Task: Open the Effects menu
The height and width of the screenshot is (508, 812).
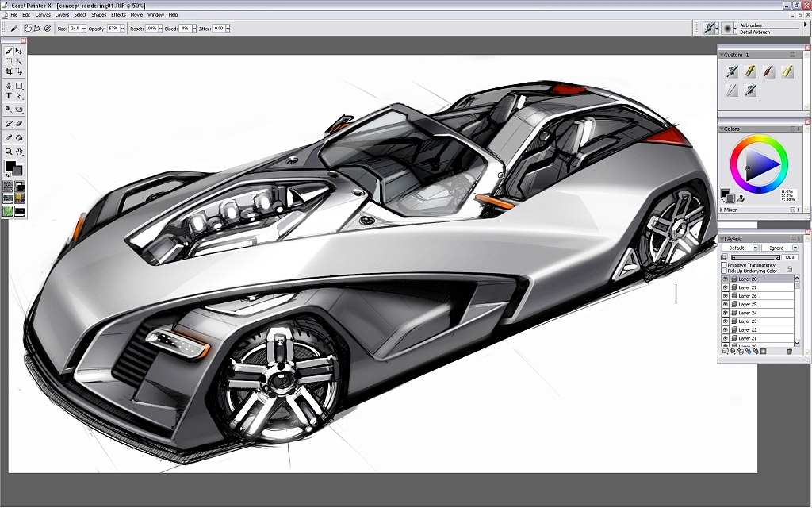Action: pos(118,14)
